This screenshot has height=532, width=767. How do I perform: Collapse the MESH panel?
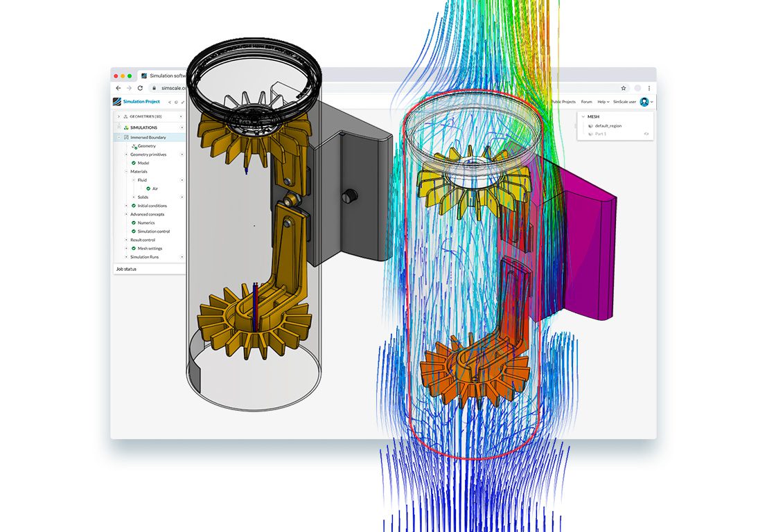(x=583, y=116)
